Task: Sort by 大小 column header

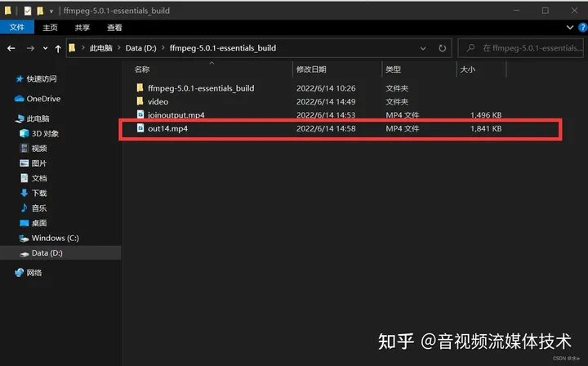Action: pos(468,69)
